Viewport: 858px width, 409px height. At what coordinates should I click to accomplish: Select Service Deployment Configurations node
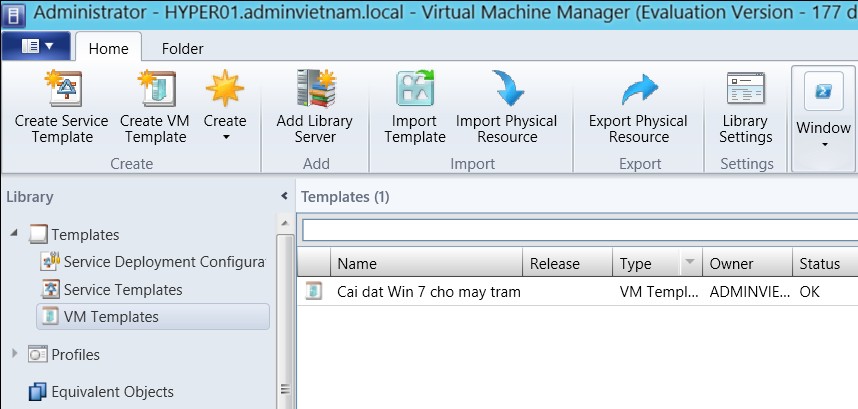click(x=164, y=262)
